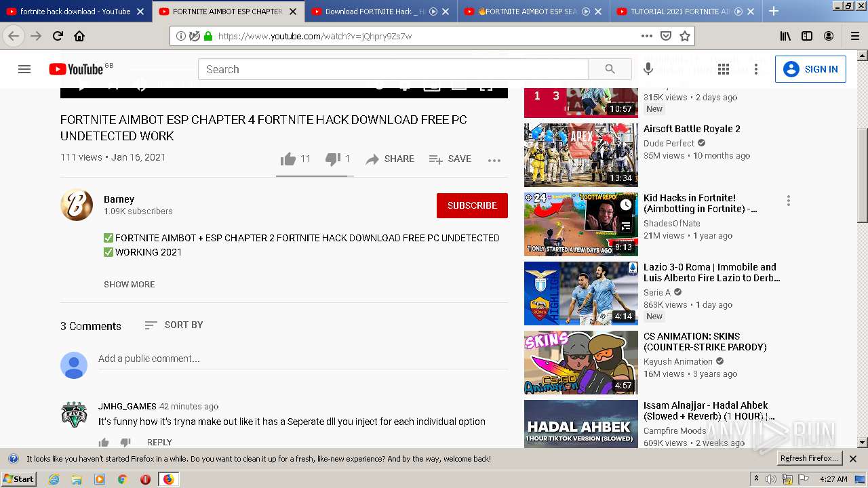Screen dimensions: 868x488
Task: Click the magnifying glass search button
Action: (610, 69)
